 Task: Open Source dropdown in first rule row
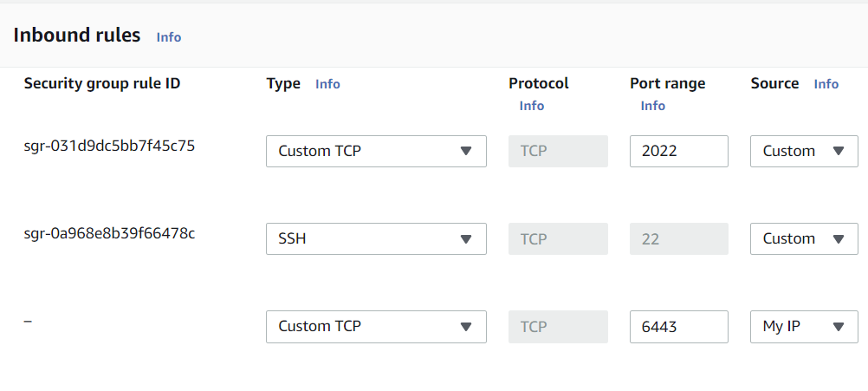click(x=804, y=151)
